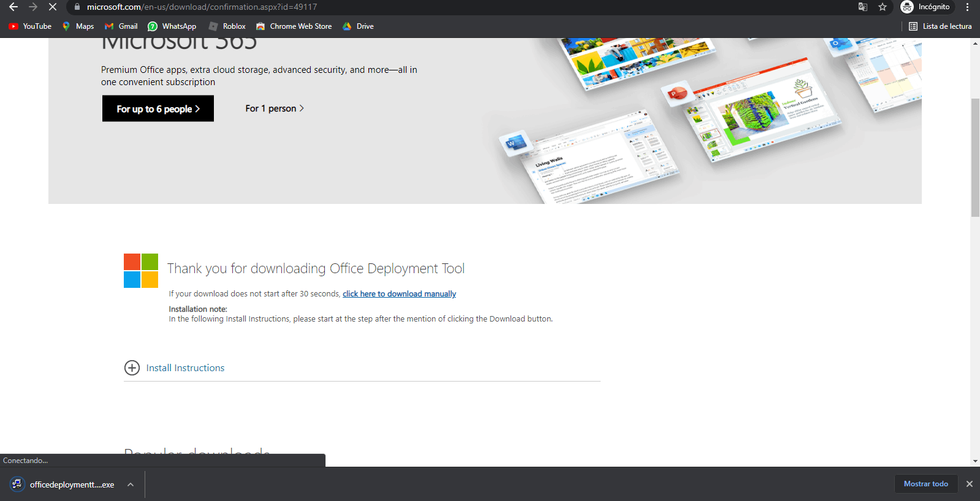Screen dimensions: 980x501
Task: Open the Incógnito profile button
Action: 925,7
